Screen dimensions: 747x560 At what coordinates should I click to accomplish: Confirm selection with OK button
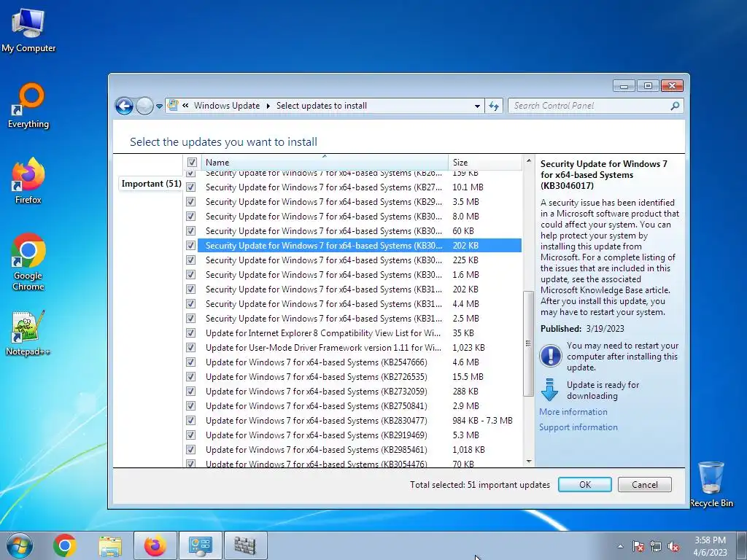[x=584, y=485]
